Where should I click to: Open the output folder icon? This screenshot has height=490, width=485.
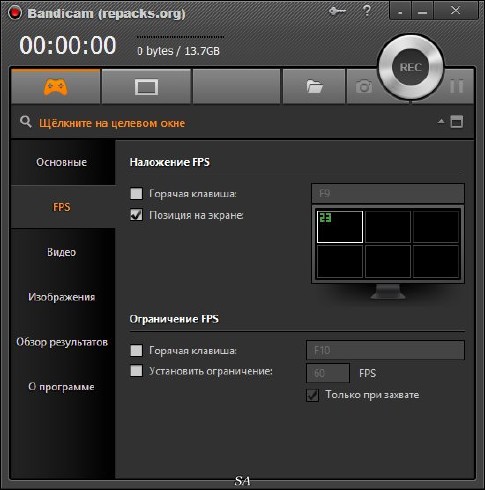coord(314,87)
